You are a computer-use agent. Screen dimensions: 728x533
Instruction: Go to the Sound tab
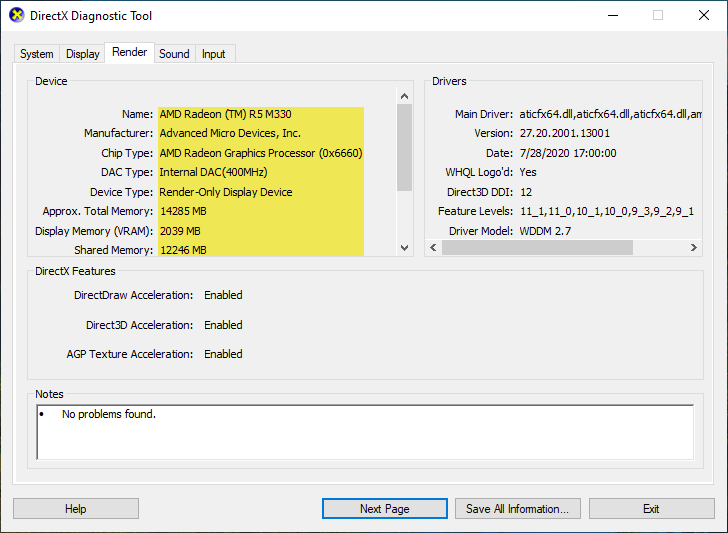[x=174, y=54]
